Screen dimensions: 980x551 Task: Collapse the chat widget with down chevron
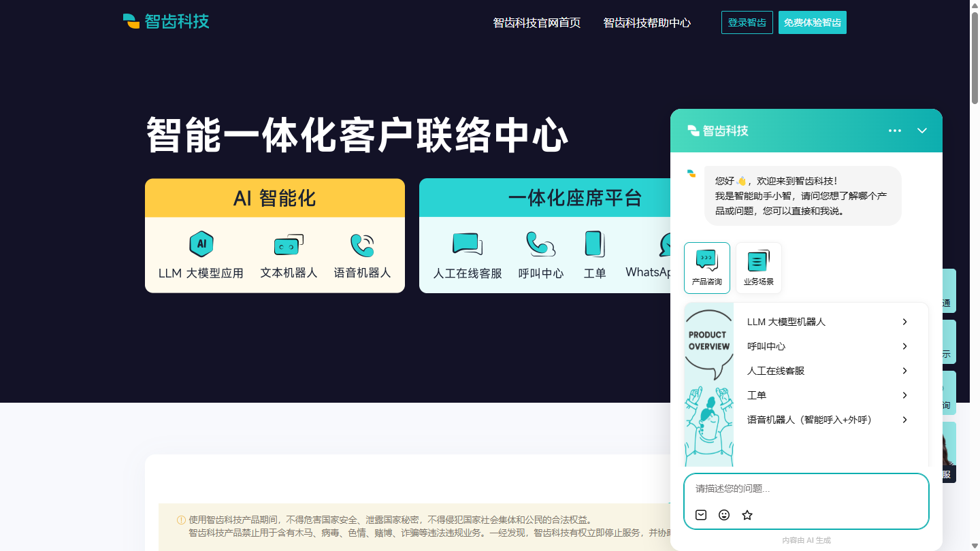pyautogui.click(x=922, y=131)
